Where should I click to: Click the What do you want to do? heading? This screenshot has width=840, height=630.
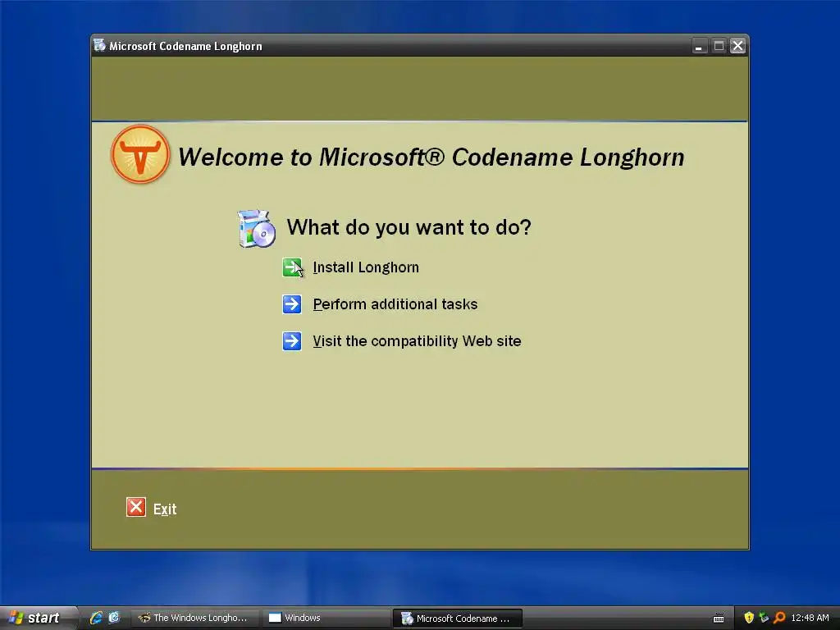(409, 228)
